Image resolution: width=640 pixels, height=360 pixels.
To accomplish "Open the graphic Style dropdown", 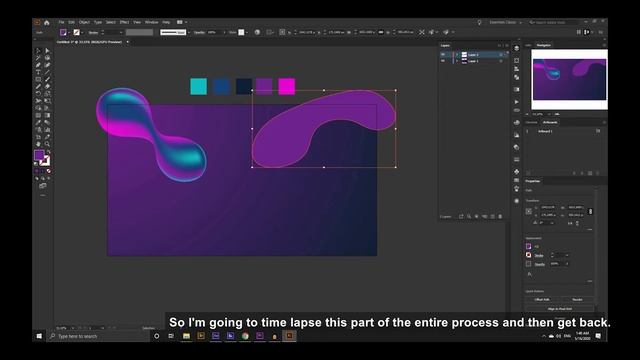I will [x=247, y=32].
